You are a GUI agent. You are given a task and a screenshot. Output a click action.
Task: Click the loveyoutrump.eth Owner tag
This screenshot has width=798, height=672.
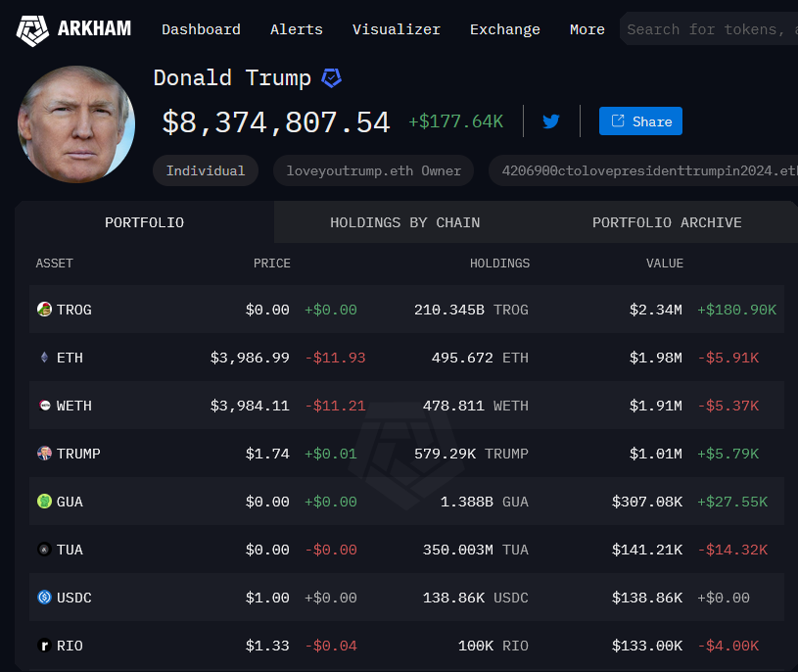tap(374, 170)
